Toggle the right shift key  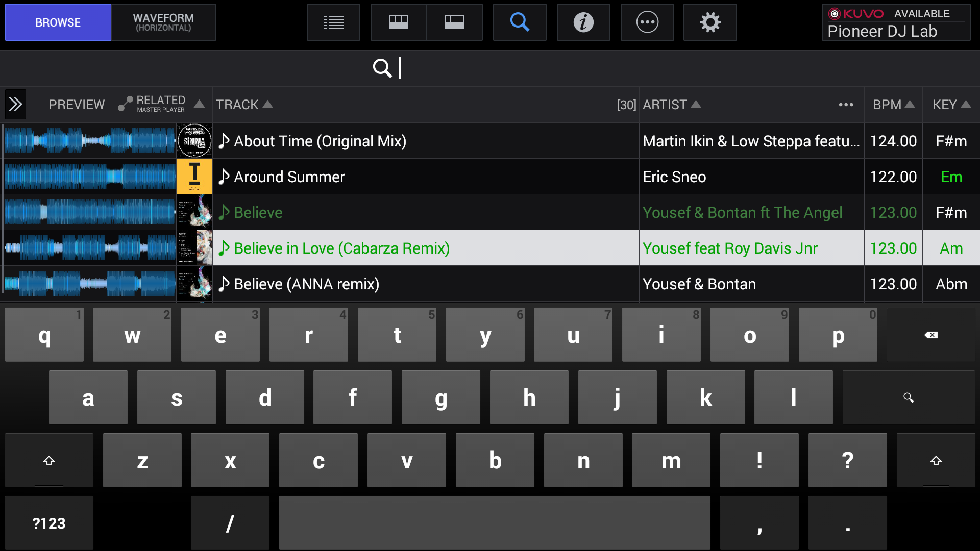tap(936, 461)
